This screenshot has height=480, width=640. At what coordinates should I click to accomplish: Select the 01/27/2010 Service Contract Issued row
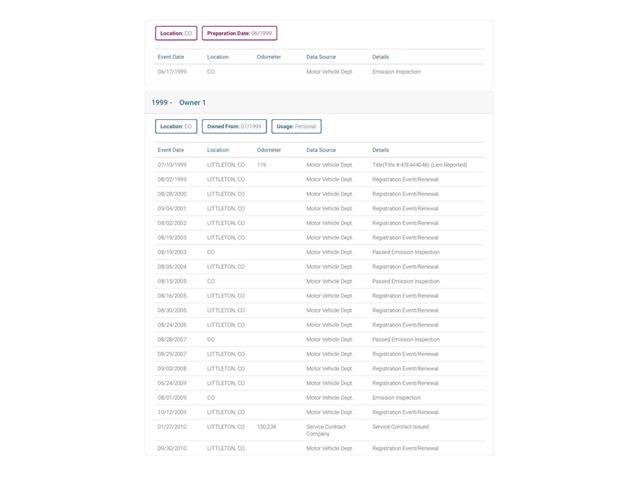click(319, 430)
